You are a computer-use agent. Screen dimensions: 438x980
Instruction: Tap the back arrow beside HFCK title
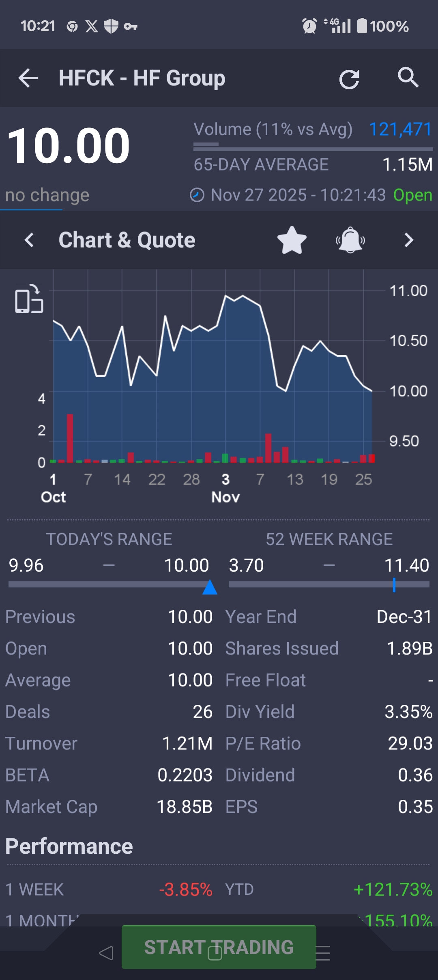[x=28, y=78]
